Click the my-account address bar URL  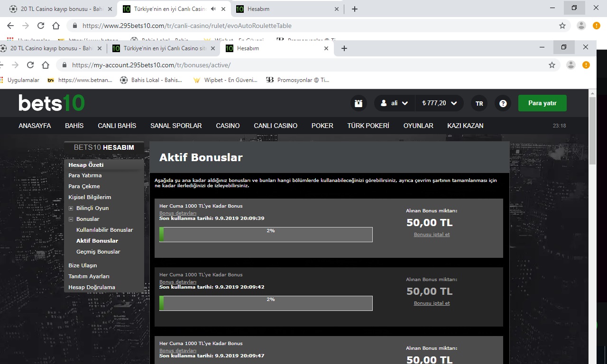tap(151, 65)
